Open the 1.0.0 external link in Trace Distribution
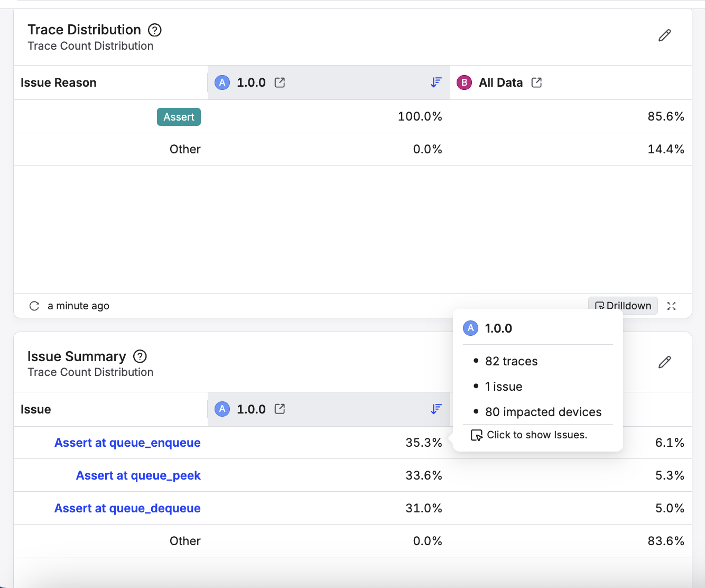 click(x=280, y=82)
